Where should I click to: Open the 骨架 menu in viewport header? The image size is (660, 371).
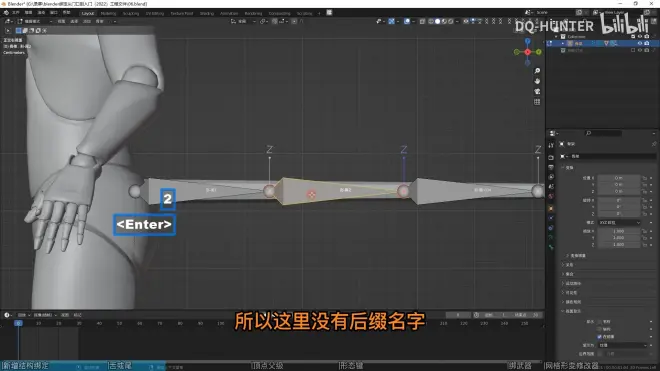tap(100, 21)
